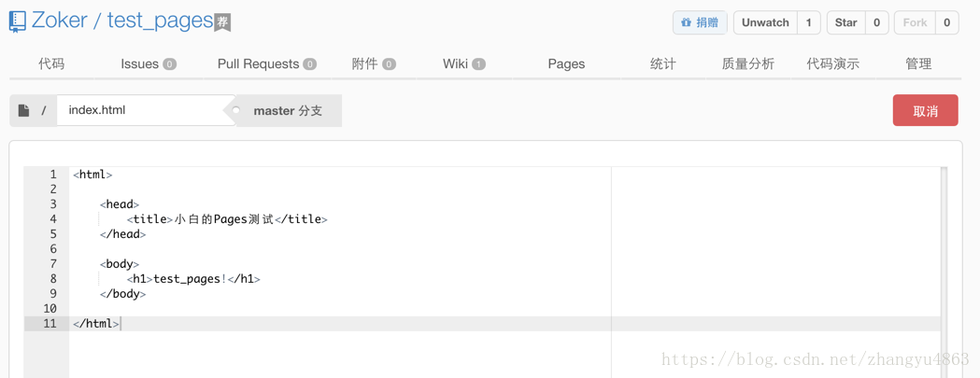
Task: Open the Zoker user profile link
Action: point(59,21)
